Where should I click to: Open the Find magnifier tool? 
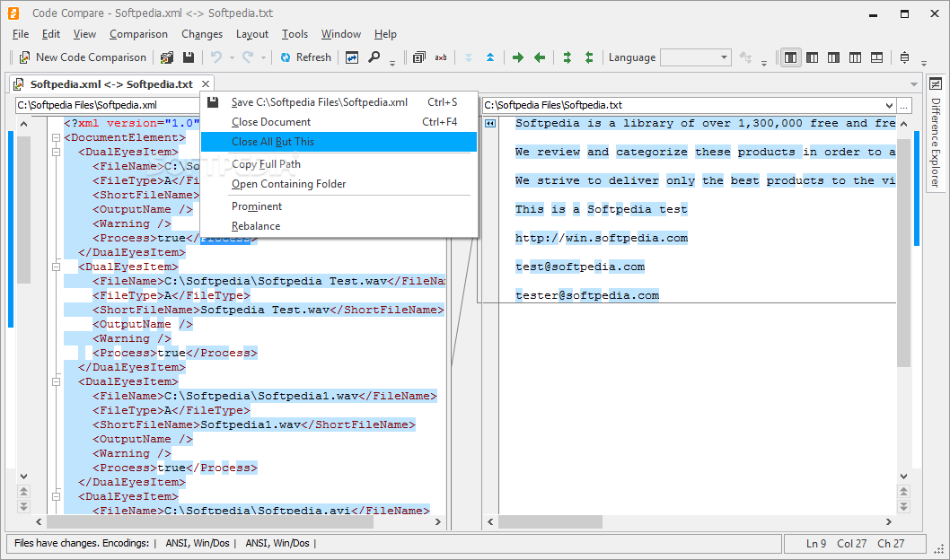(374, 57)
